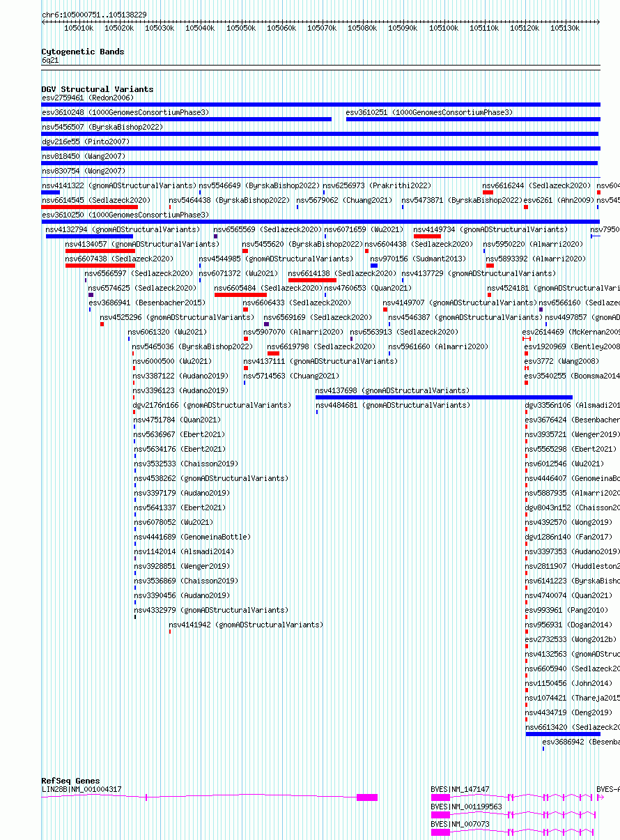Click nsv6614545 (Sedlazeck2020) variant label

pos(95,200)
